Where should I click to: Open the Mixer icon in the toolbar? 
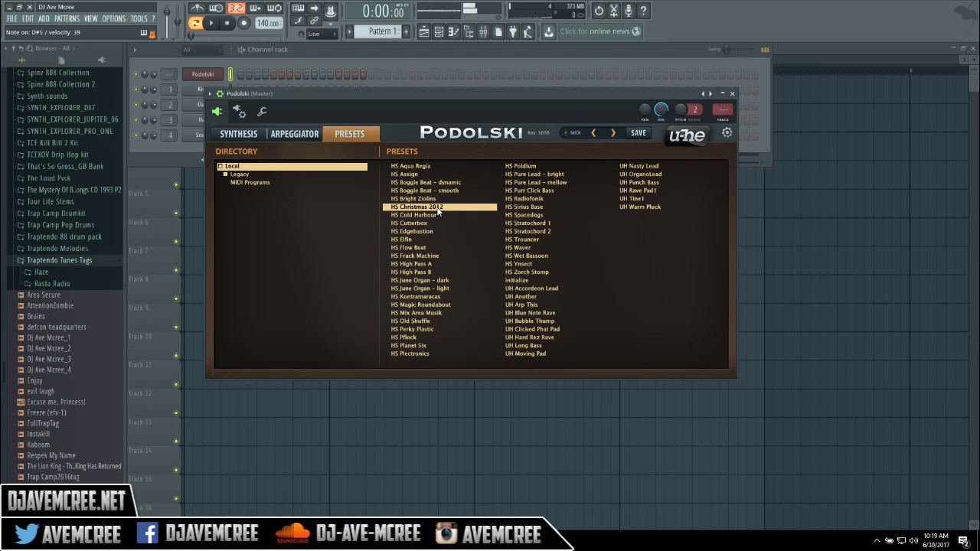(x=484, y=31)
